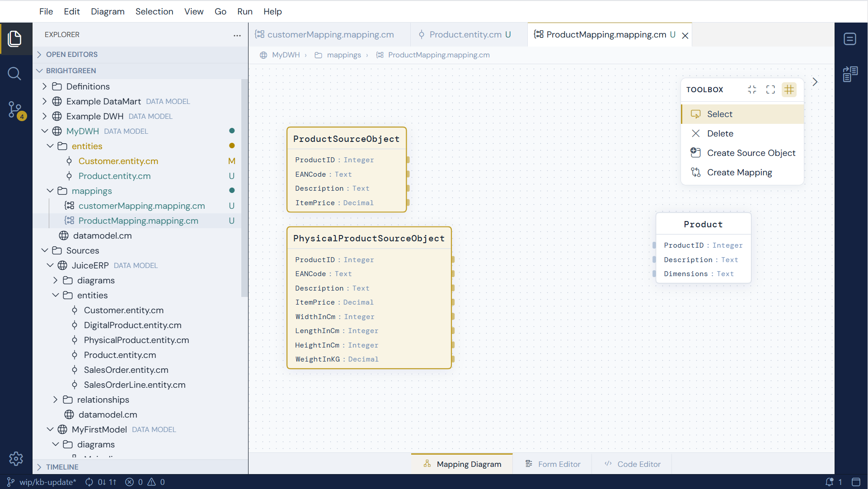
Task: Click the Explorer more actions ellipsis
Action: click(237, 35)
